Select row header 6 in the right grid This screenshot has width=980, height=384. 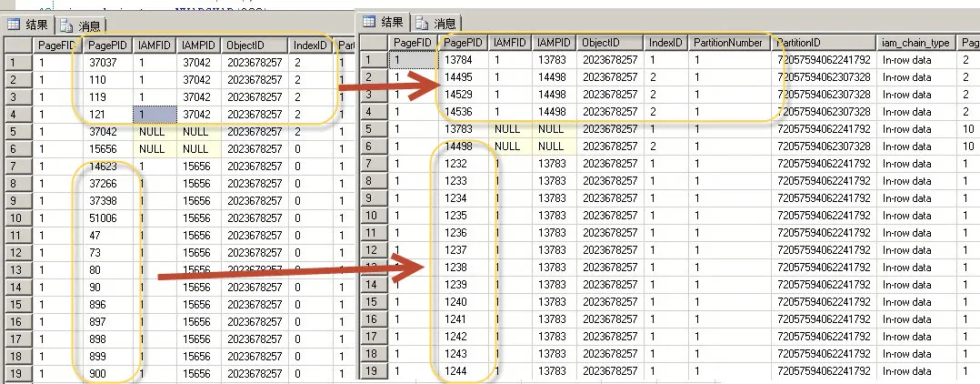(x=374, y=146)
